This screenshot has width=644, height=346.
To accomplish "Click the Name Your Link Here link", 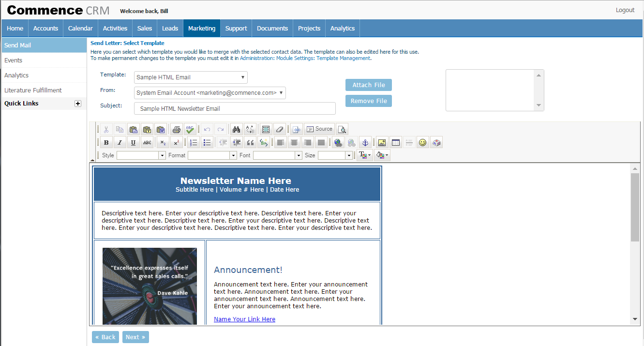I will click(244, 319).
